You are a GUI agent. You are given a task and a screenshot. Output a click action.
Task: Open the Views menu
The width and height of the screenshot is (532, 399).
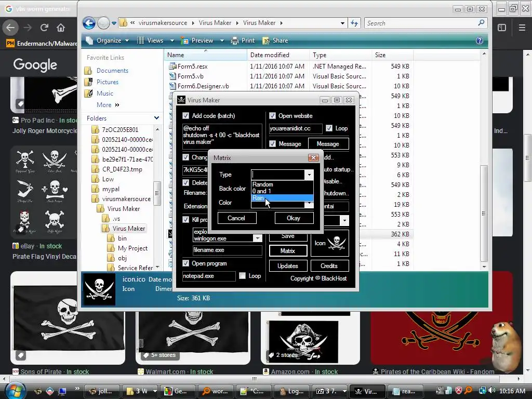(155, 41)
